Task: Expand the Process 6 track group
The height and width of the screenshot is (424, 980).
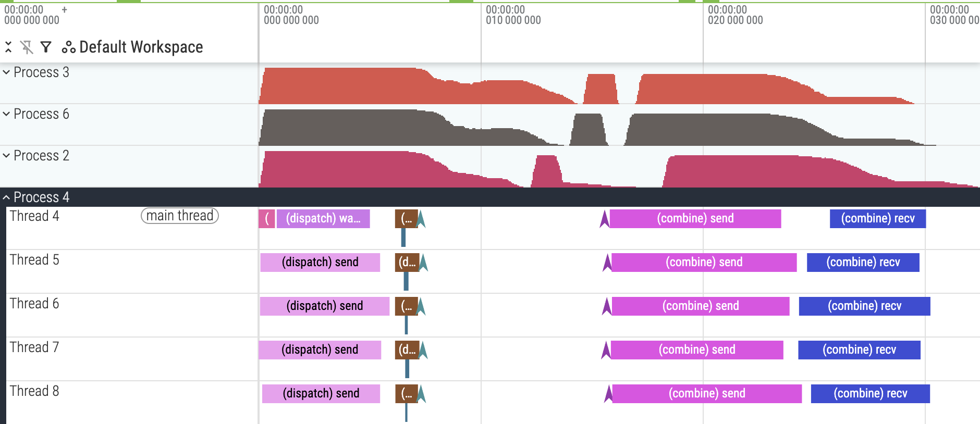Action: click(x=7, y=114)
